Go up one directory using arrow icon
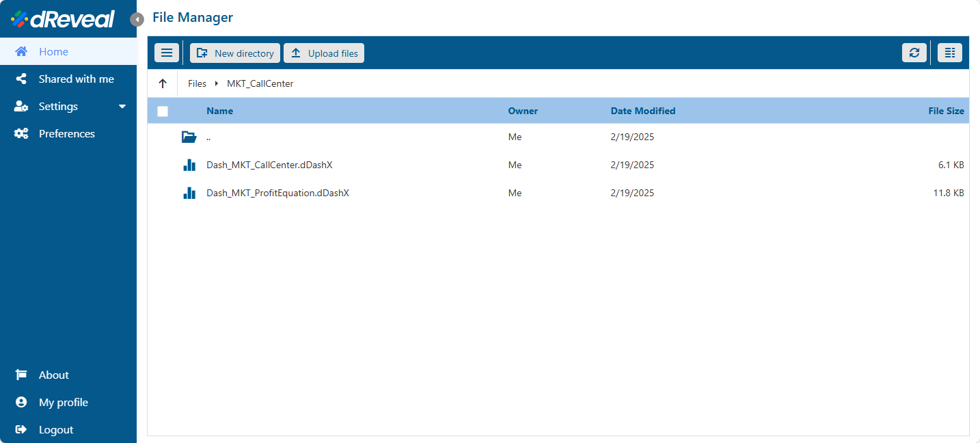Viewport: 980px width, 443px height. [163, 83]
